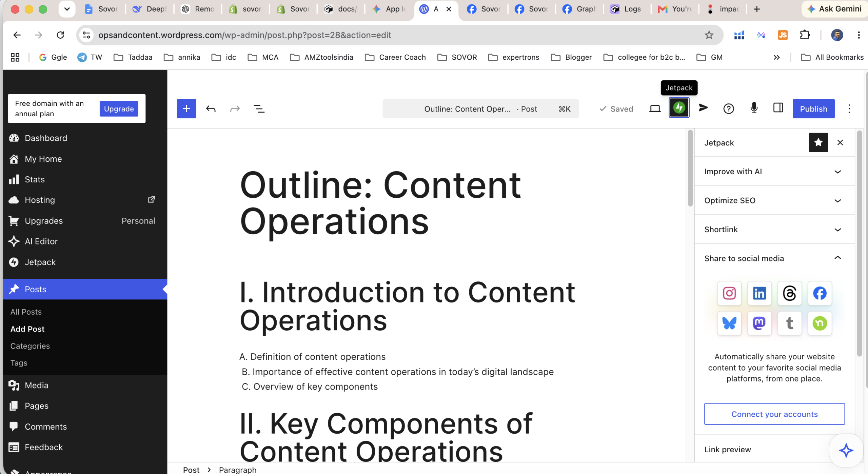
Task: Select the Facebook social icon
Action: (x=820, y=293)
